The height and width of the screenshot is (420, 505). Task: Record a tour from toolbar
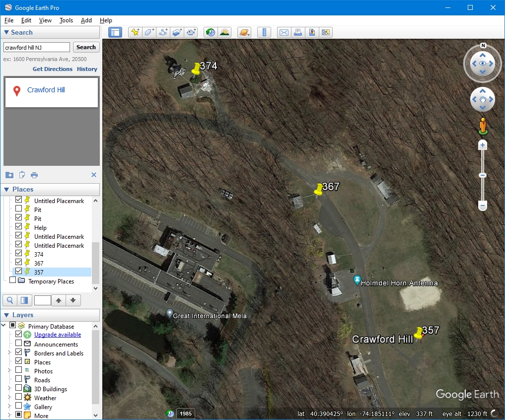(191, 32)
